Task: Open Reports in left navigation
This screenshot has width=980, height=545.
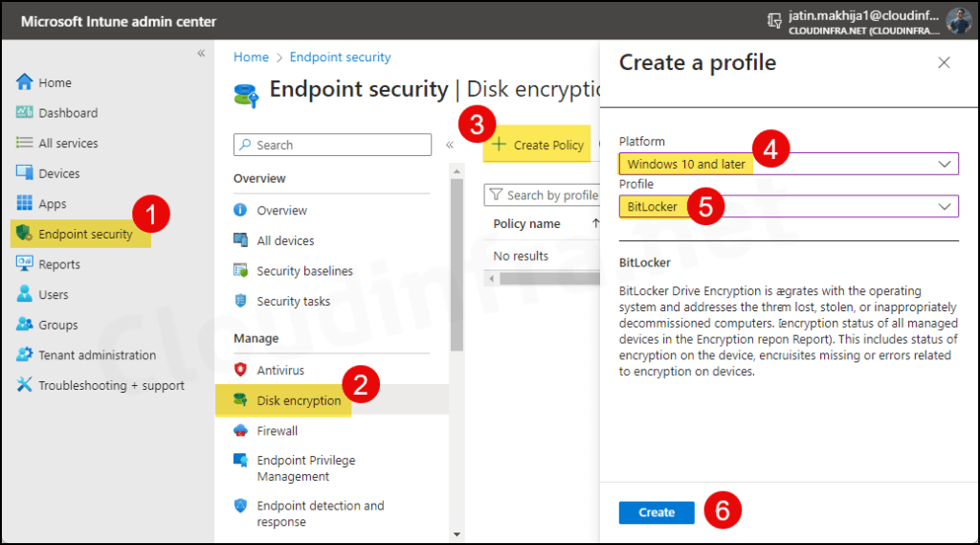Action: tap(59, 264)
